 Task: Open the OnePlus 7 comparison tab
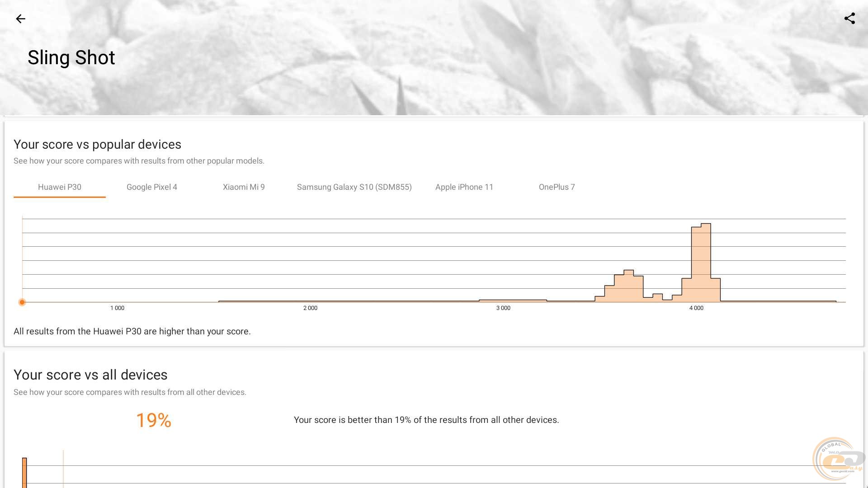(557, 187)
